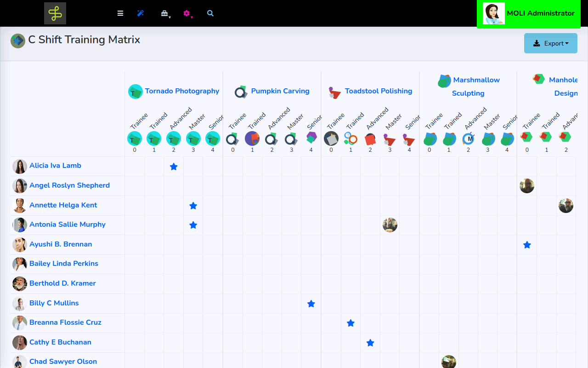Screen dimensions: 588x368
Task: Click the app logo in the top bar
Action: (55, 13)
